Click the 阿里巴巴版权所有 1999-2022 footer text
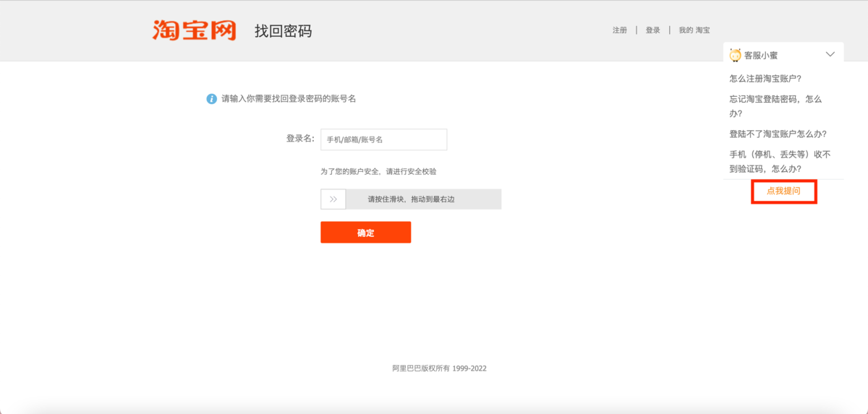 [440, 368]
